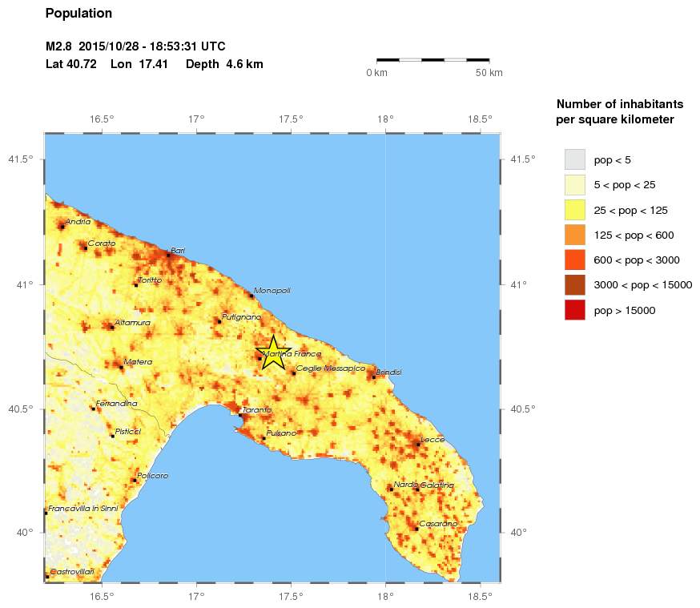Click the Monopoli city label

point(272,291)
